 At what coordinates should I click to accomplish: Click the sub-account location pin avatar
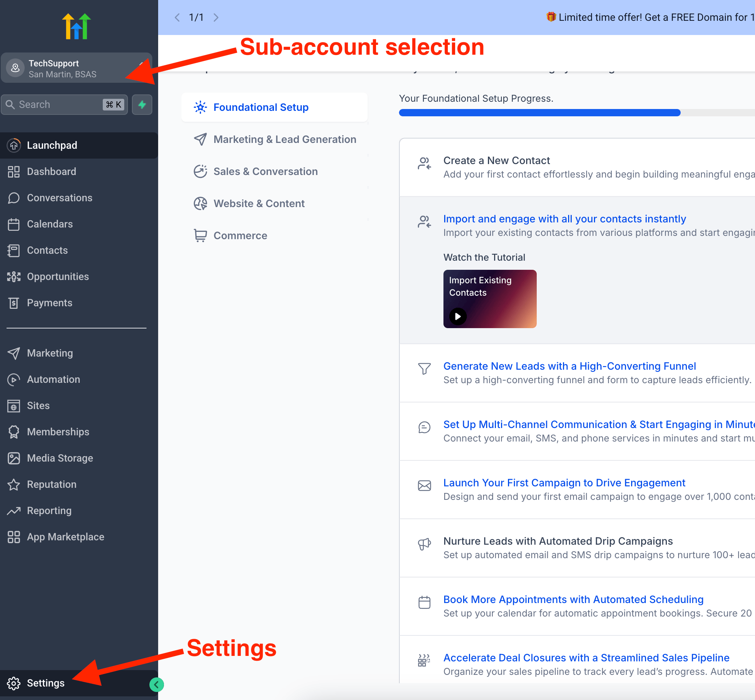pyautogui.click(x=15, y=68)
